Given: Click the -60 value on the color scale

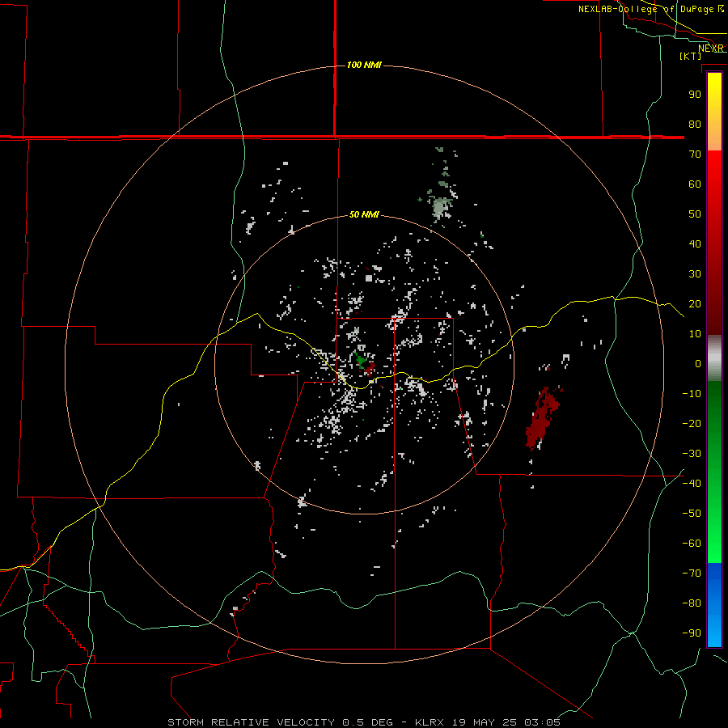Looking at the screenshot, I should (692, 544).
